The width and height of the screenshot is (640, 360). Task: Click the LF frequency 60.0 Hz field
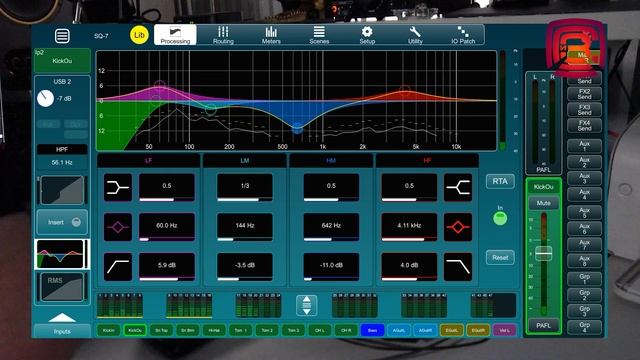pos(167,227)
